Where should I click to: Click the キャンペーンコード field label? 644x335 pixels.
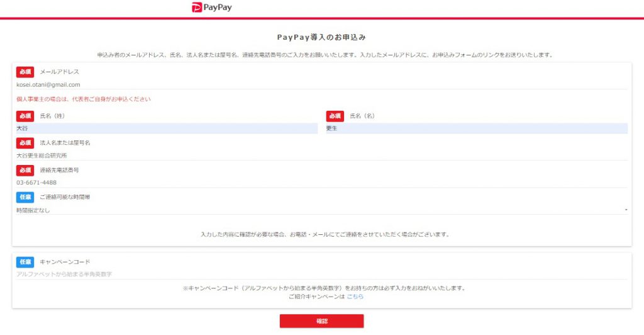[65, 261]
